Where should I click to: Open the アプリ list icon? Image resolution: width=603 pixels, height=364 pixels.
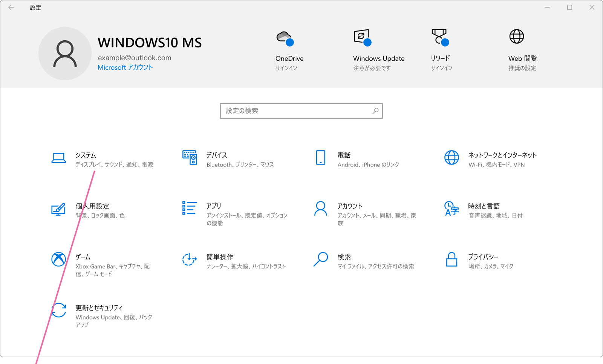pyautogui.click(x=190, y=208)
